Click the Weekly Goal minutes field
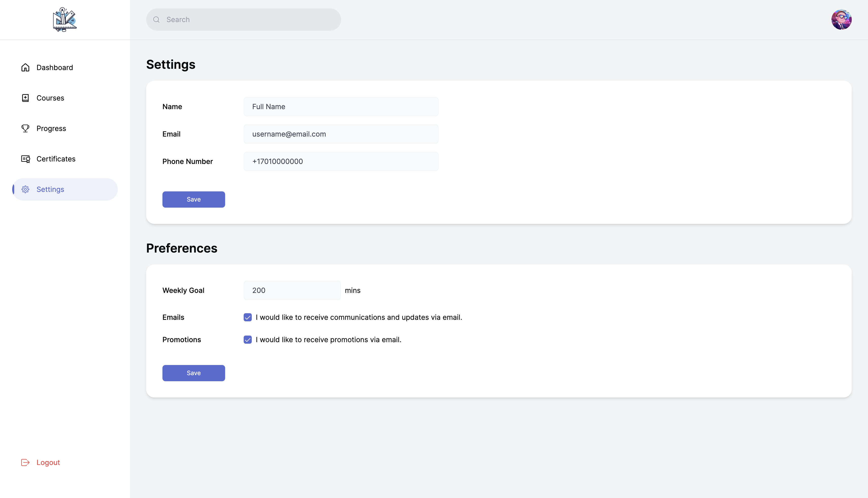This screenshot has height=498, width=868. coord(292,290)
